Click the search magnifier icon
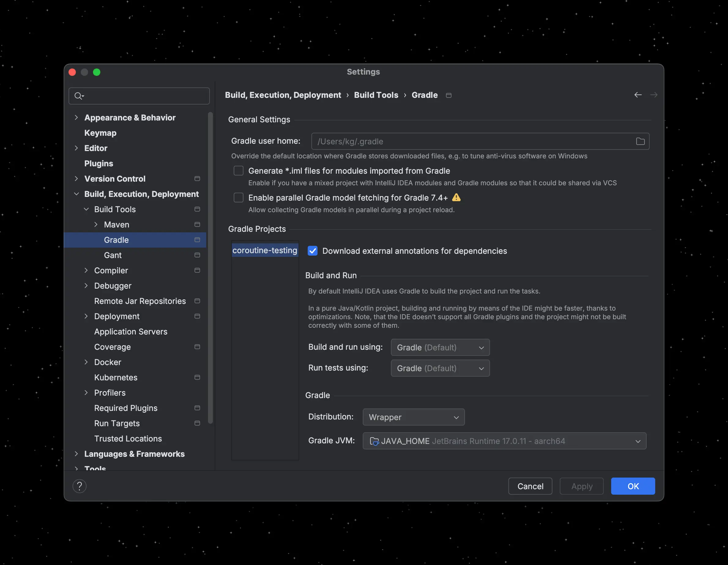 (x=78, y=96)
